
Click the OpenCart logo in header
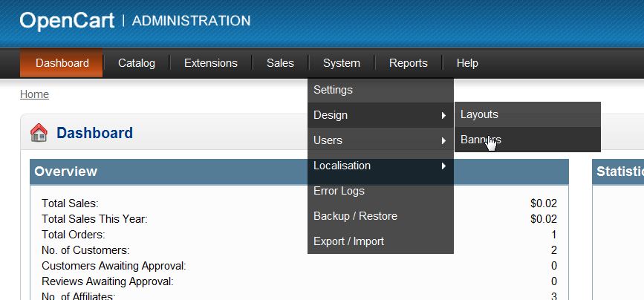(x=67, y=21)
